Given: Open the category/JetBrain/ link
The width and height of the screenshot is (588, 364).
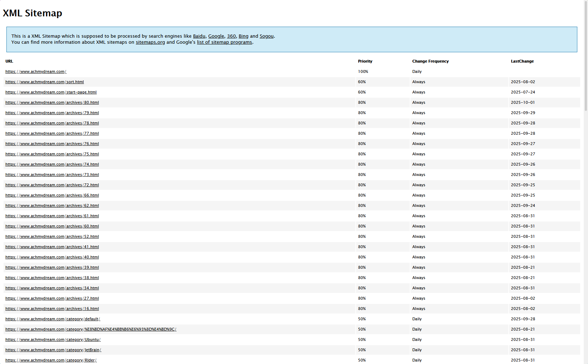Looking at the screenshot, I should (x=53, y=350).
